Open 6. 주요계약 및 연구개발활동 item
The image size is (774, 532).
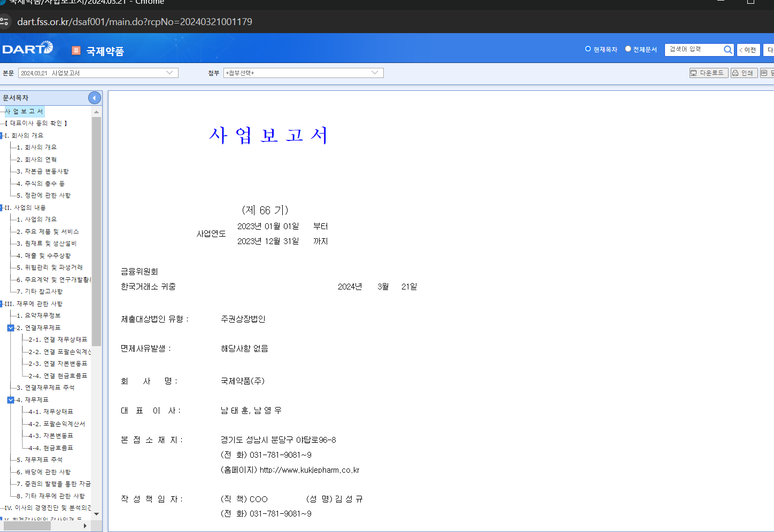point(53,280)
